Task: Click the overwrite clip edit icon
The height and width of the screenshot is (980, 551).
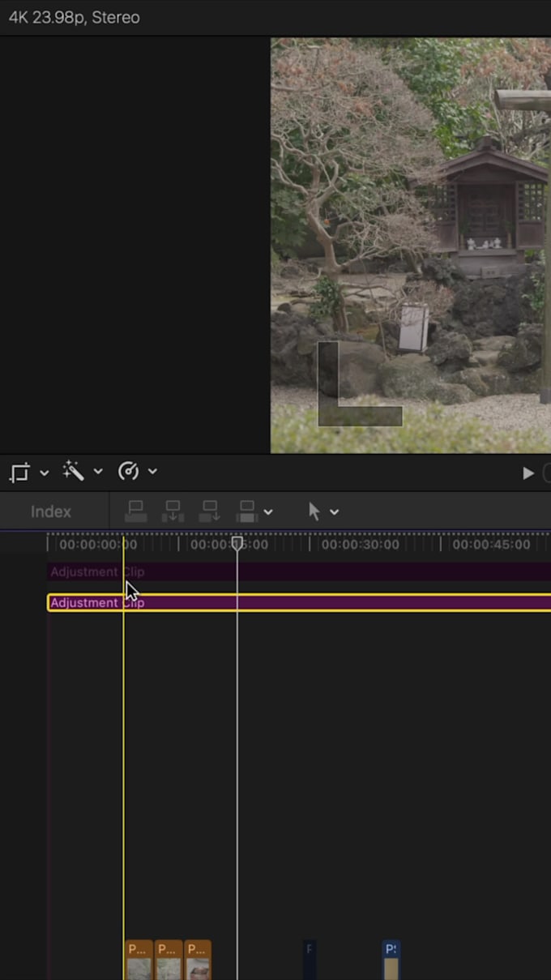Action: point(247,511)
